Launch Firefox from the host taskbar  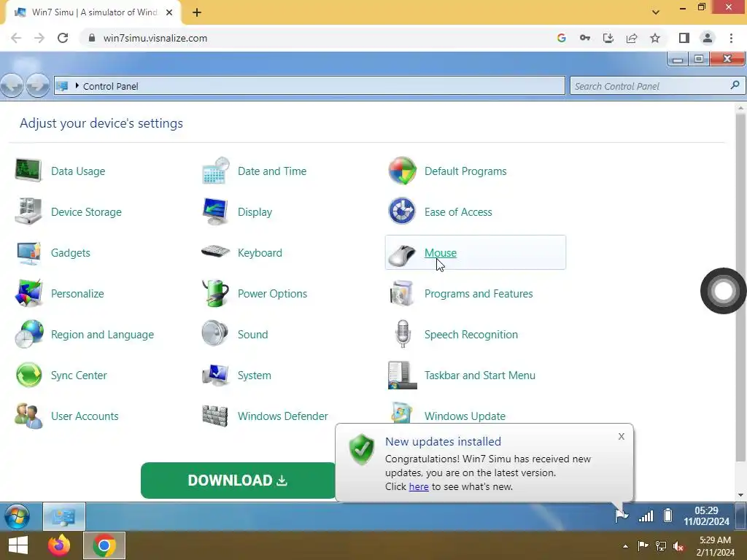59,545
